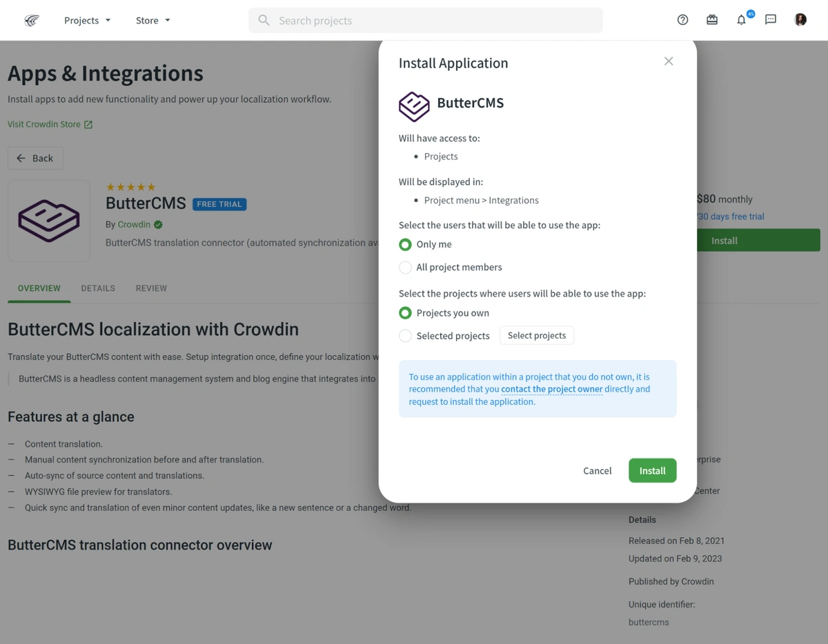Screen dimensions: 828x644
Task: Switch to the Review tab
Action: pos(151,288)
